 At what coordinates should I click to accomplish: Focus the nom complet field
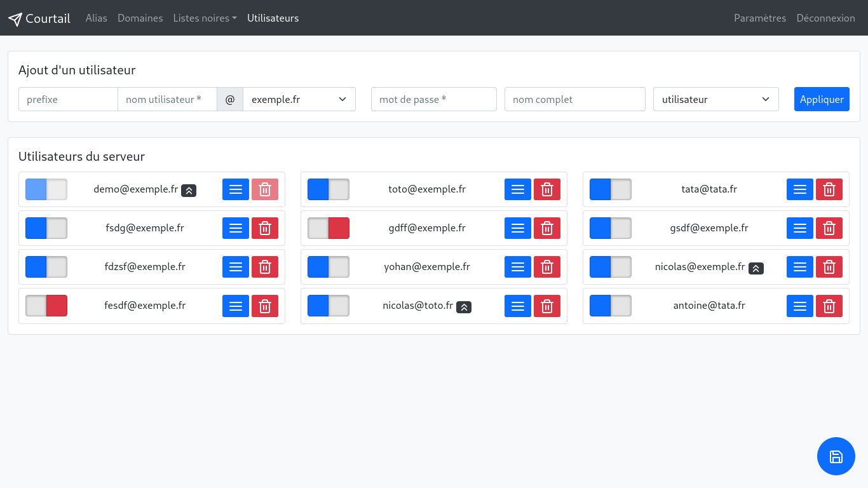pos(575,99)
